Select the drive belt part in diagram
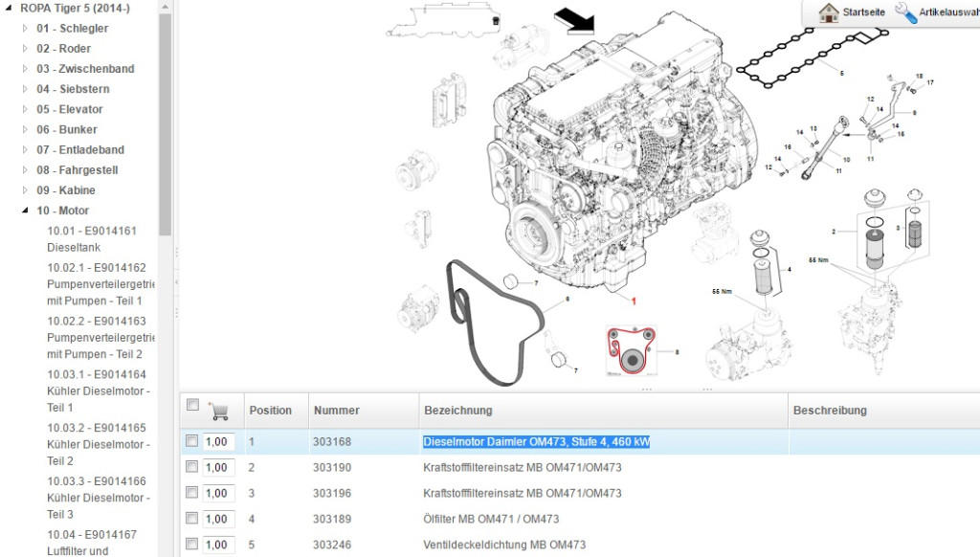Image resolution: width=980 pixels, height=557 pixels. point(494,322)
